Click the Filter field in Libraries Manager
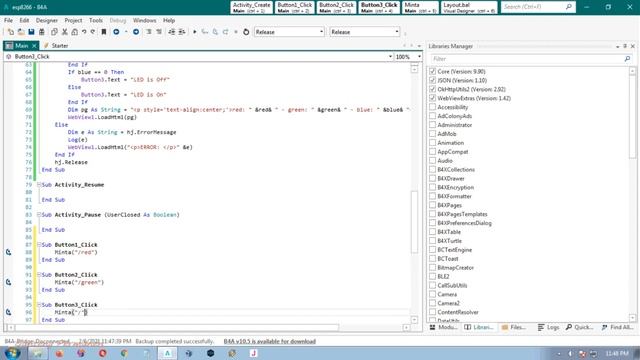The width and height of the screenshot is (640, 360). 531,59
